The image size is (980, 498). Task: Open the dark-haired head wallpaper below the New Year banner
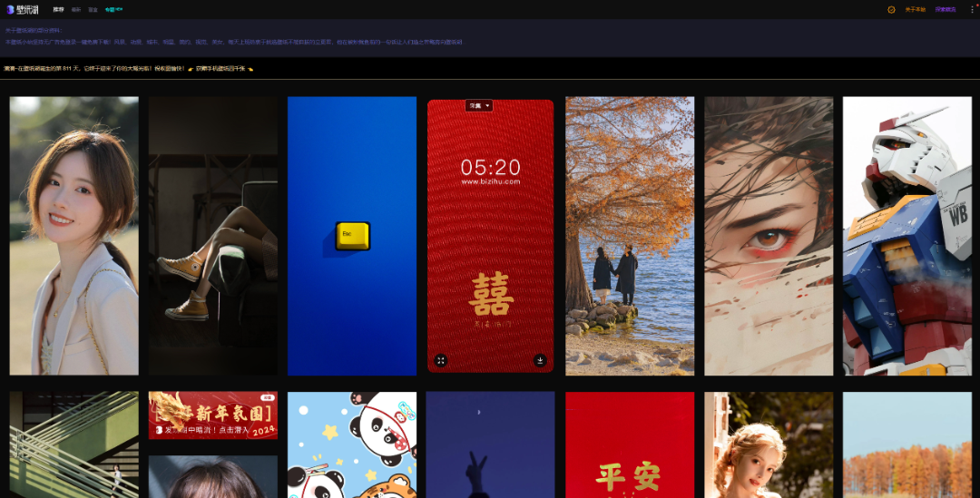coord(213,477)
